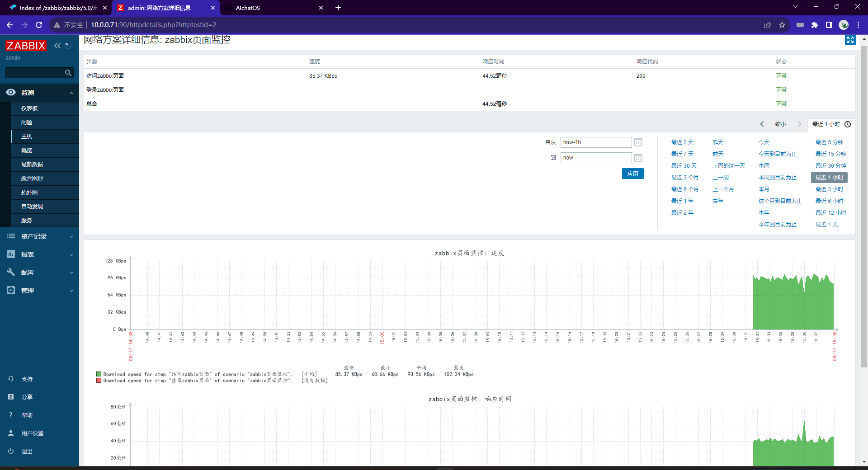Image resolution: width=868 pixels, height=470 pixels.
Task: Select 最近 5 分钟 time range
Action: pyautogui.click(x=830, y=142)
